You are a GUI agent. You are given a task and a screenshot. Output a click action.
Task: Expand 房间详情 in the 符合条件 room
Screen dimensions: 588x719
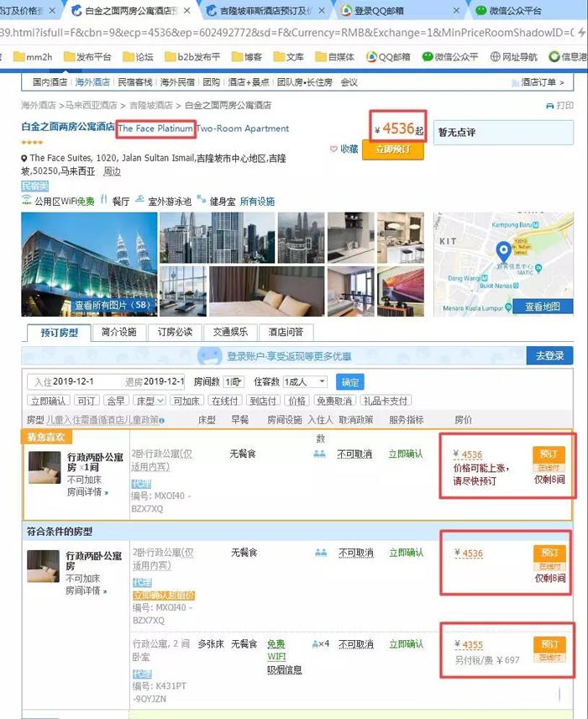point(87,590)
